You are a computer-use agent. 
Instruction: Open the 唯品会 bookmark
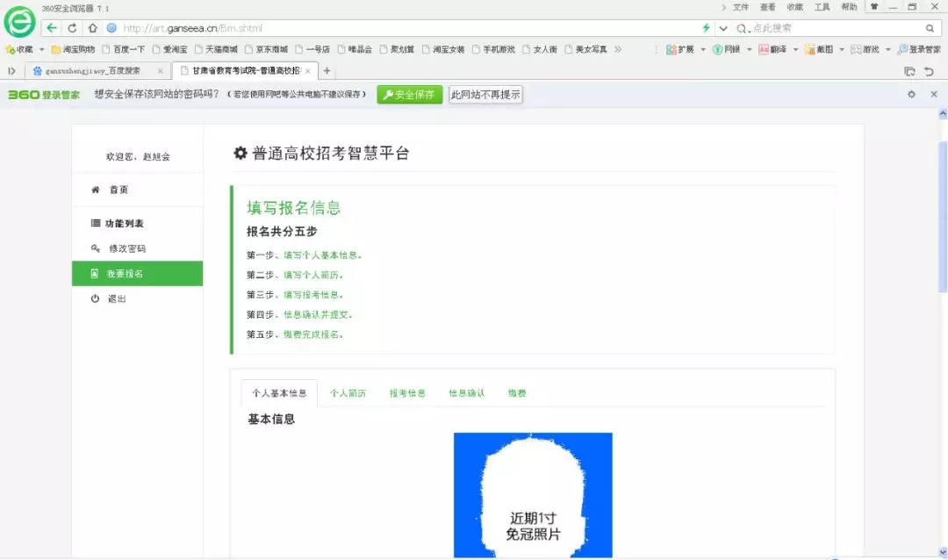point(355,49)
